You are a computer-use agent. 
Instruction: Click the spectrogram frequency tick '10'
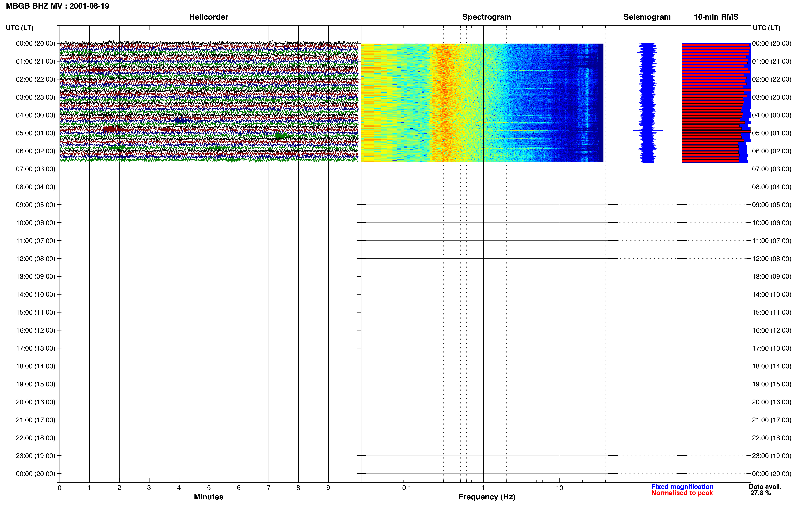(559, 488)
